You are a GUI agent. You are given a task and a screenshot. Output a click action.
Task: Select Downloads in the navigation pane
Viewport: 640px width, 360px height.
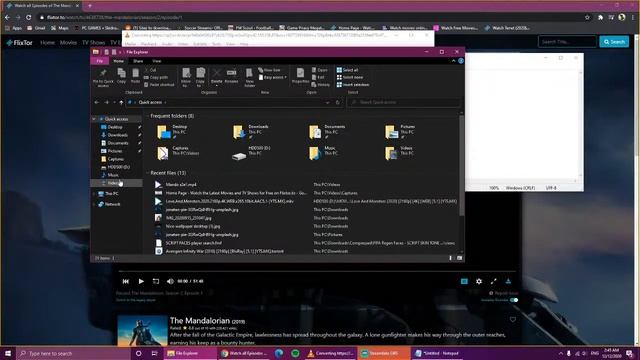pos(118,135)
